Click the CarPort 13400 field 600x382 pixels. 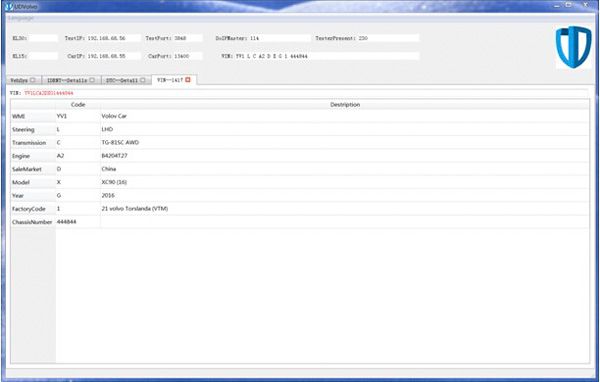pos(188,56)
